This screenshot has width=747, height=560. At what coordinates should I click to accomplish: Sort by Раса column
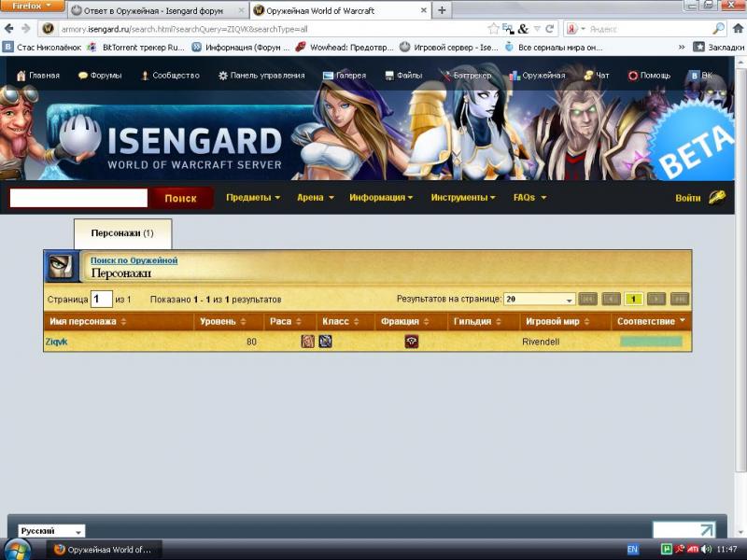tap(286, 321)
